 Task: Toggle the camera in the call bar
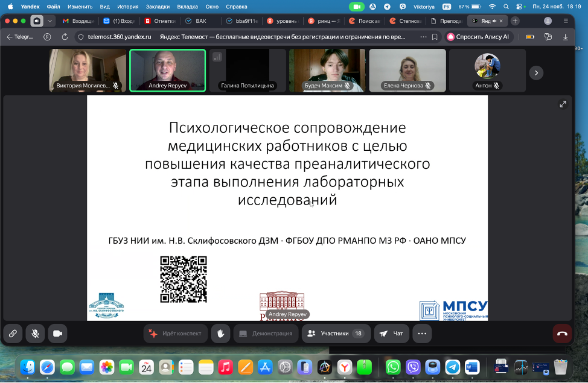[x=58, y=333]
